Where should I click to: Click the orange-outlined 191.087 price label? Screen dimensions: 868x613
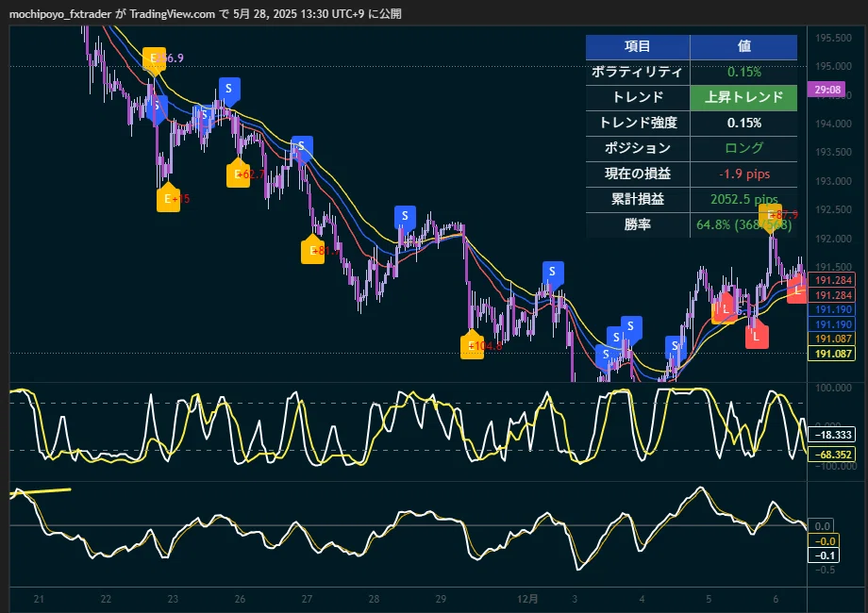coord(832,339)
